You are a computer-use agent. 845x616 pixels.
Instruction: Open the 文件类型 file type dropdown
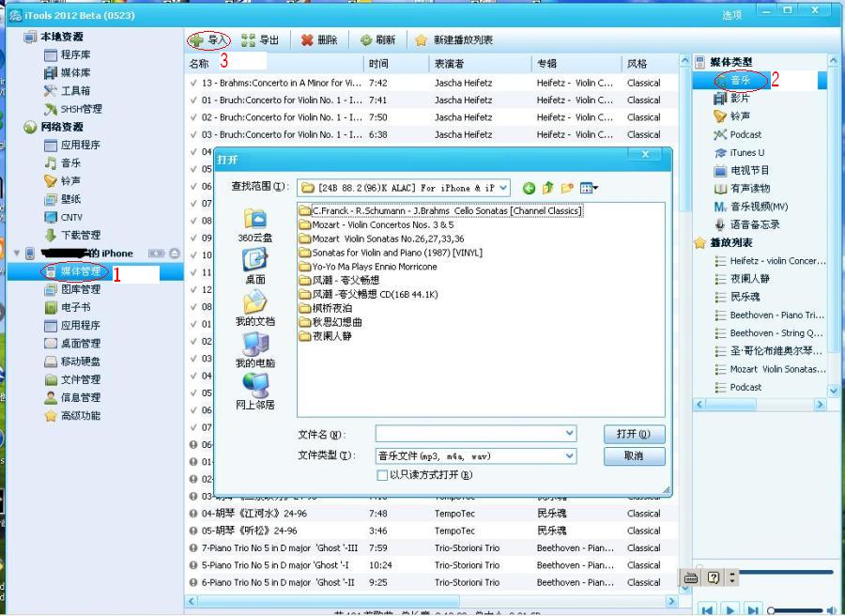point(570,456)
